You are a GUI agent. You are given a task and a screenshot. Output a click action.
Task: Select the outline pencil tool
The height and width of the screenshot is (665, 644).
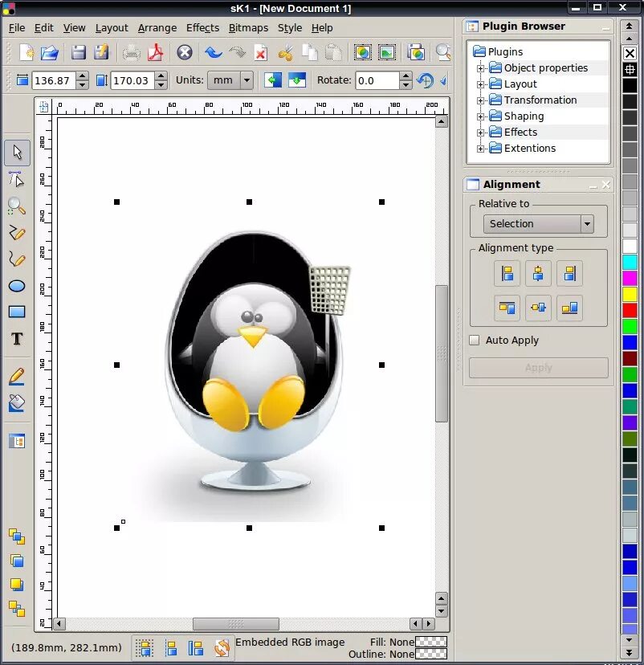click(17, 377)
